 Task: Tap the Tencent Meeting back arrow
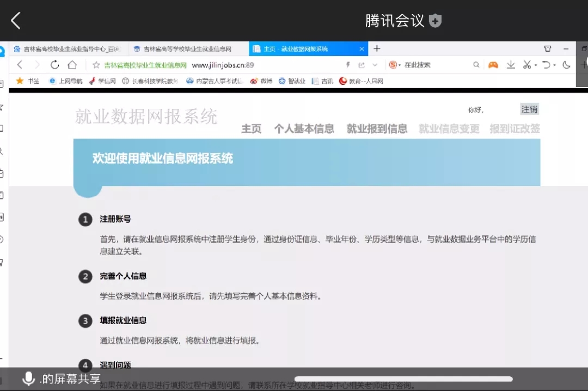tap(16, 21)
